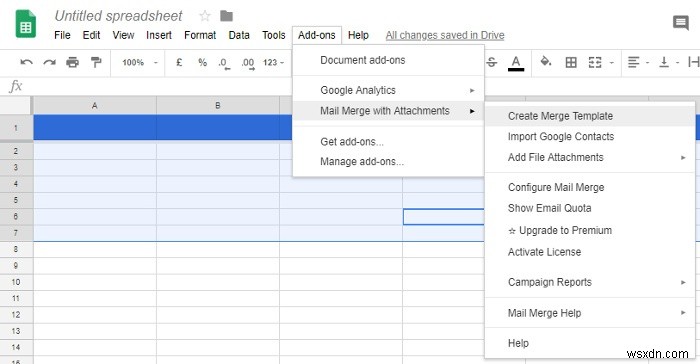Image resolution: width=700 pixels, height=364 pixels.
Task: Open the View menu
Action: coord(123,35)
